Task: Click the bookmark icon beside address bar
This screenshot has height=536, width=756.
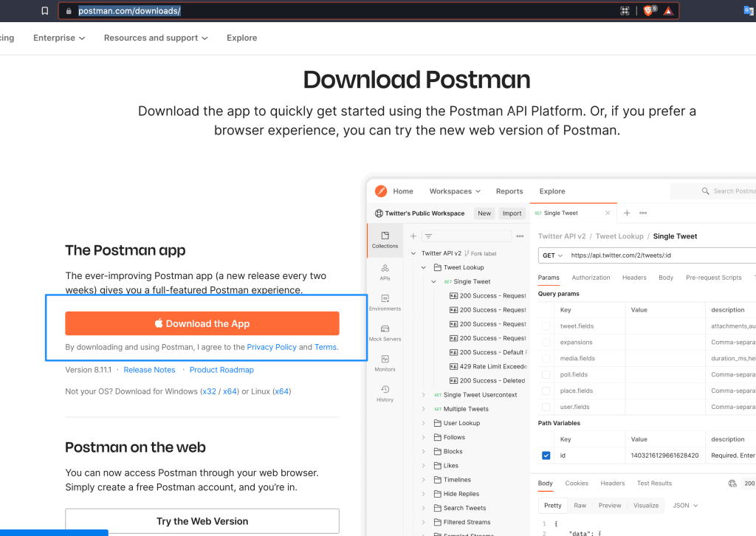Action: (x=45, y=10)
